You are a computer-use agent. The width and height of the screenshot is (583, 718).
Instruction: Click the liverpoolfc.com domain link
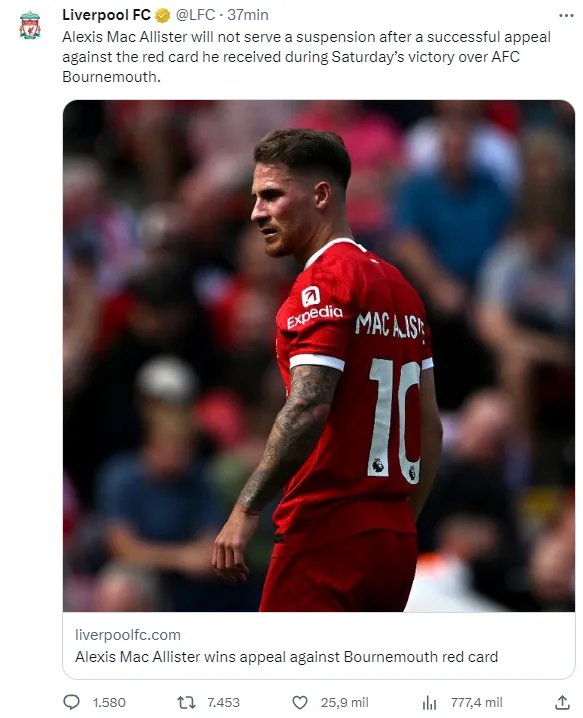coord(128,635)
